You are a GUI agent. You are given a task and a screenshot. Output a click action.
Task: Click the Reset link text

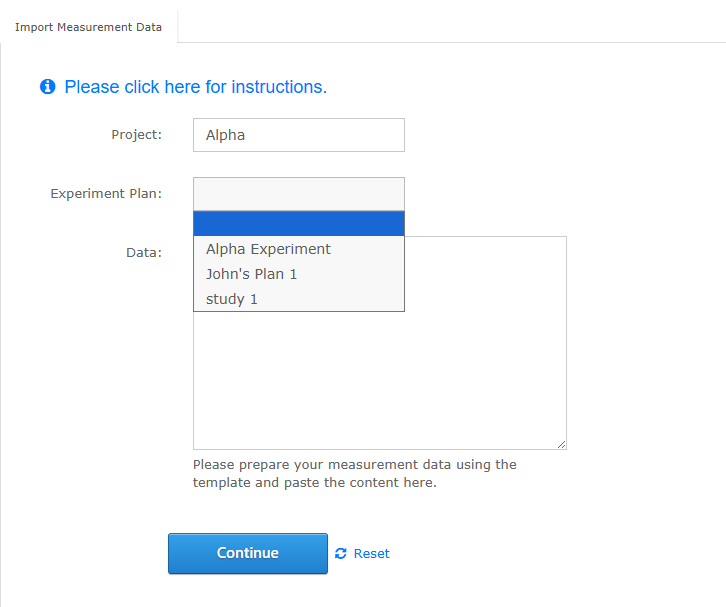click(x=371, y=554)
